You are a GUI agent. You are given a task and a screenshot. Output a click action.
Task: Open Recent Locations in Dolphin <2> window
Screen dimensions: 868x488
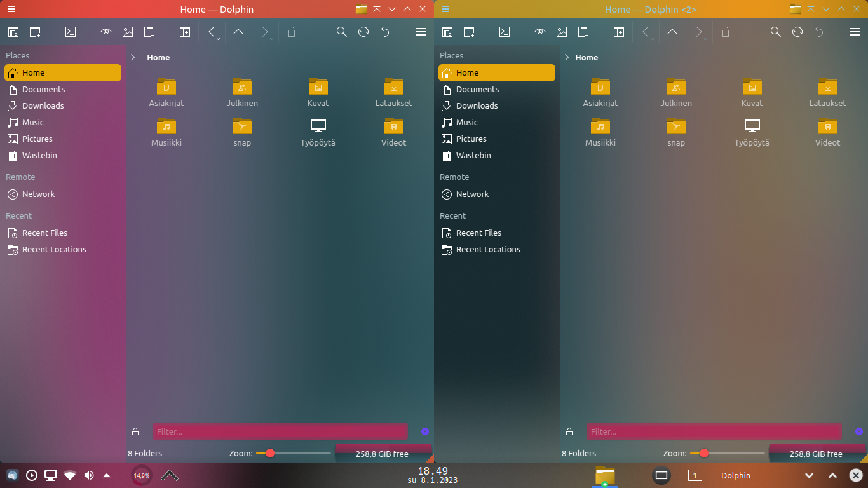497,250
